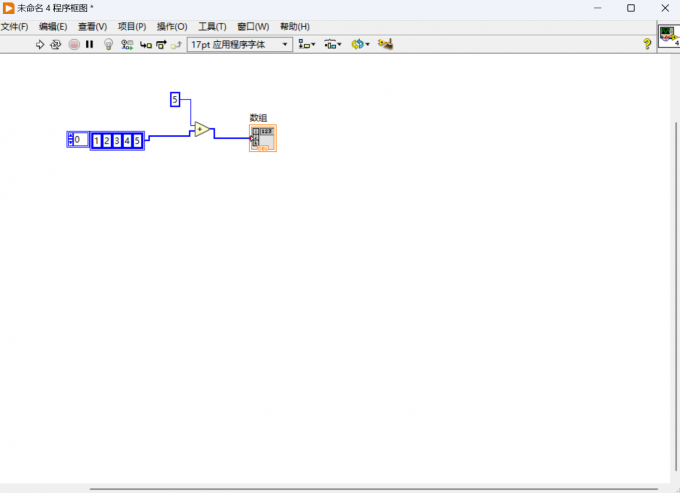Click the Abort Execution stop button
This screenshot has width=680, height=493.
click(x=74, y=44)
